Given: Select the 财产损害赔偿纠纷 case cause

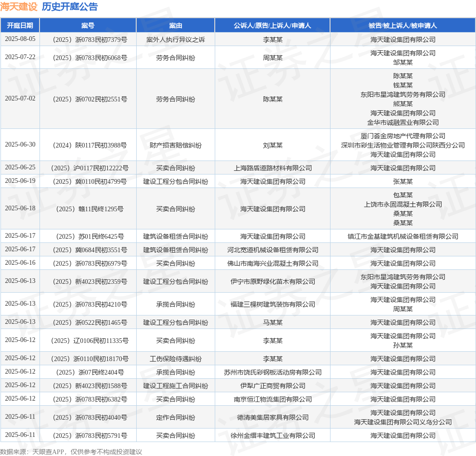Looking at the screenshot, I should tap(175, 145).
